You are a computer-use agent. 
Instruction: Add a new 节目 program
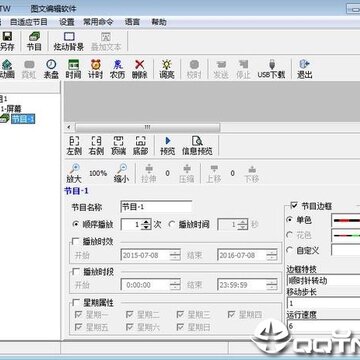[34, 41]
